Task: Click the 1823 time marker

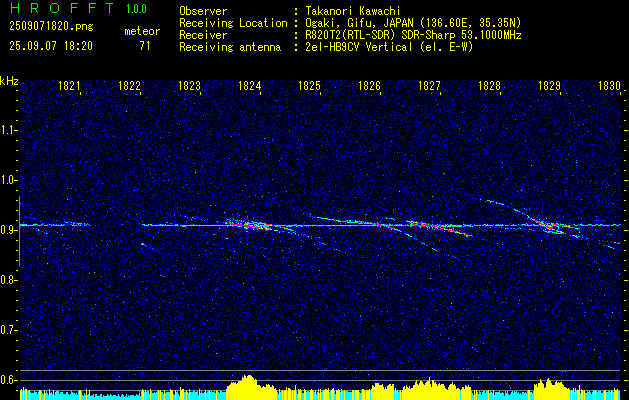Action: coord(189,85)
